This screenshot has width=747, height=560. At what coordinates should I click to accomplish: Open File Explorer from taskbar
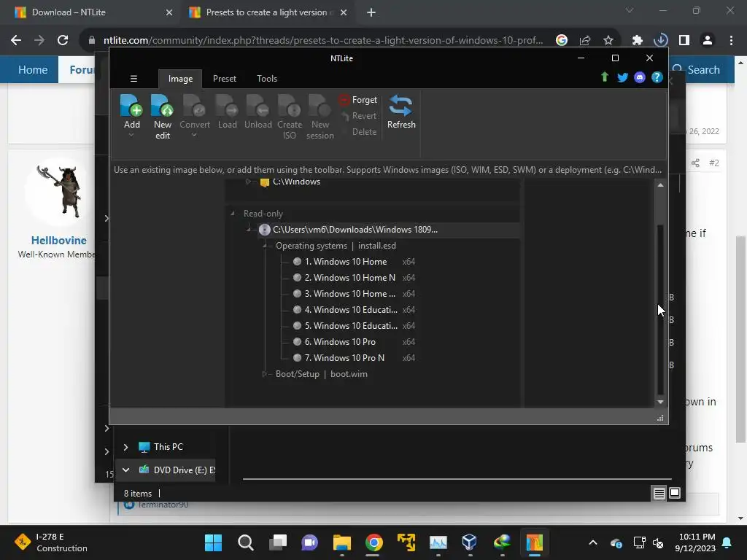(x=341, y=542)
